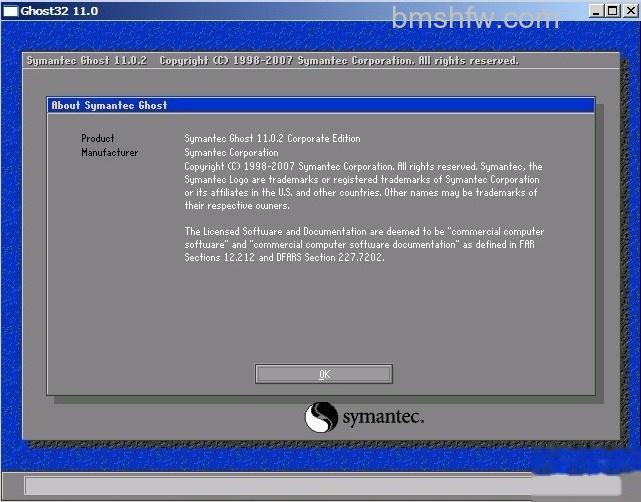Click "Symantec Ghost 11.0.2 Corporate Edition" text
This screenshot has height=502, width=641.
click(272, 139)
